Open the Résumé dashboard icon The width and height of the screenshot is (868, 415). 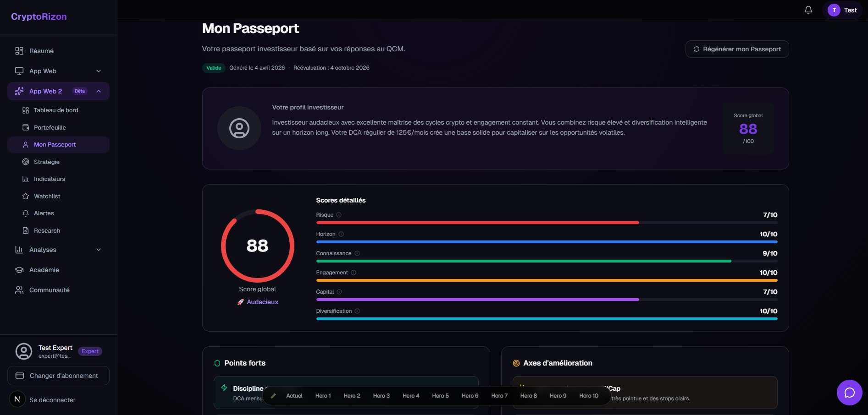click(x=19, y=51)
